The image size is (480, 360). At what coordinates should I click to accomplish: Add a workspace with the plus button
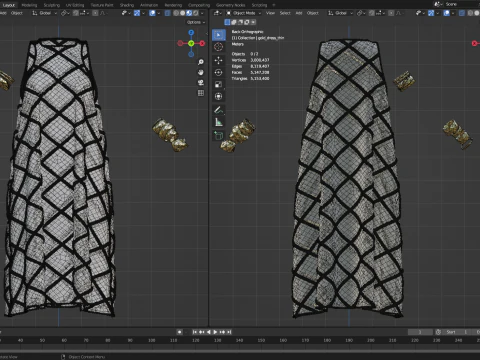tap(274, 5)
